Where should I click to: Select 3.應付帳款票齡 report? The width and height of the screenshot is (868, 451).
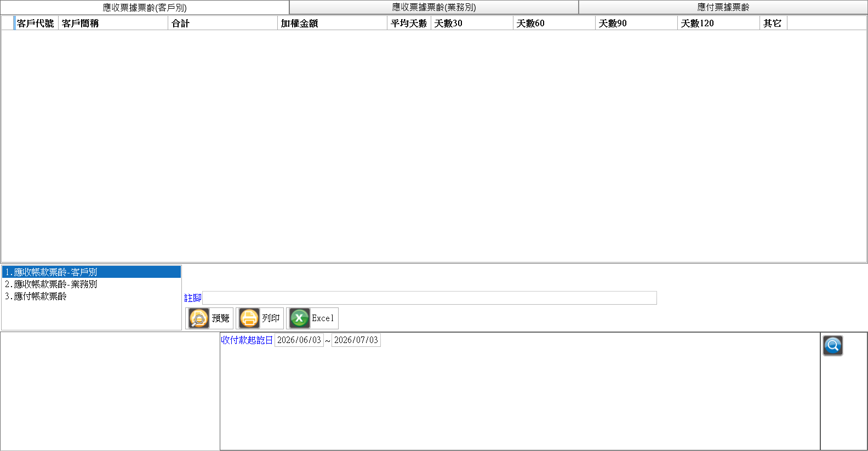(92, 296)
